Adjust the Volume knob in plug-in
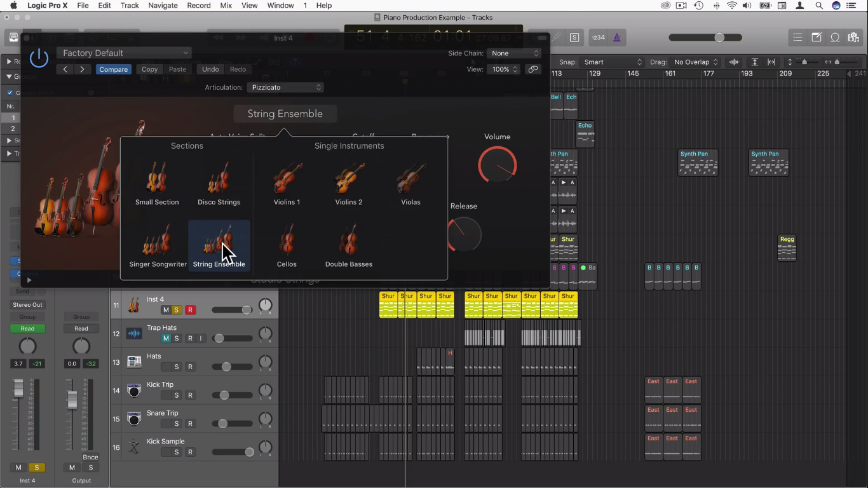Screen dimensions: 868x488 (498, 165)
